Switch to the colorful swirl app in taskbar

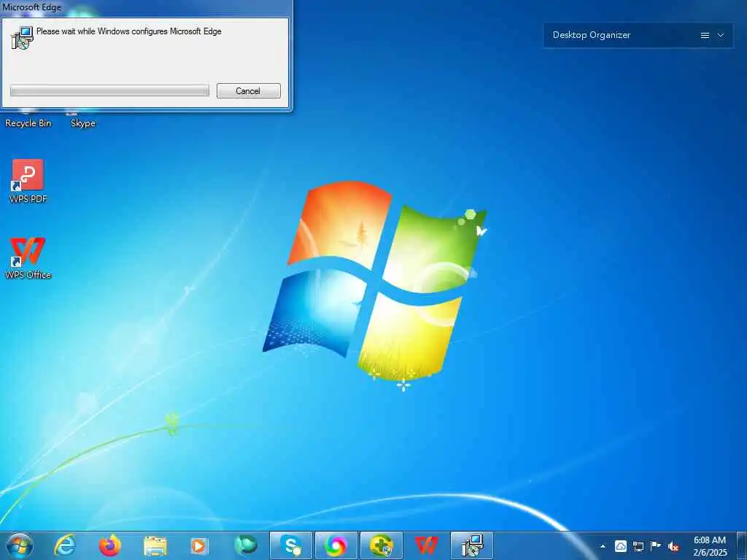coord(336,545)
